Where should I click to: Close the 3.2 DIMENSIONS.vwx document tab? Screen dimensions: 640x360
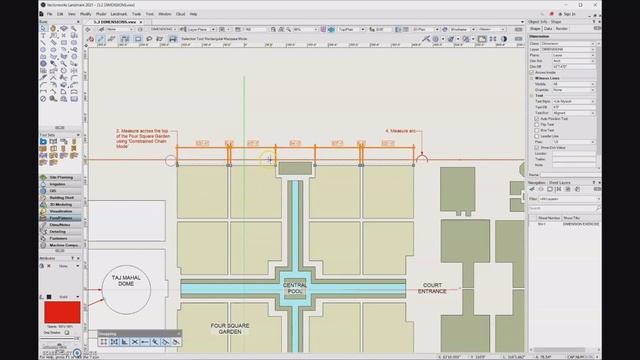[x=141, y=22]
